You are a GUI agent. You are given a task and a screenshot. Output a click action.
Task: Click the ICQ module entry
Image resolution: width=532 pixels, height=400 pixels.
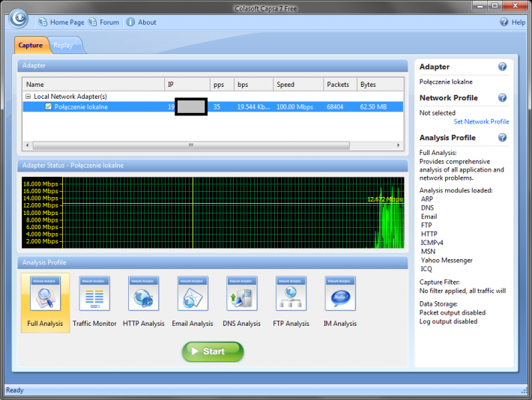(x=426, y=269)
